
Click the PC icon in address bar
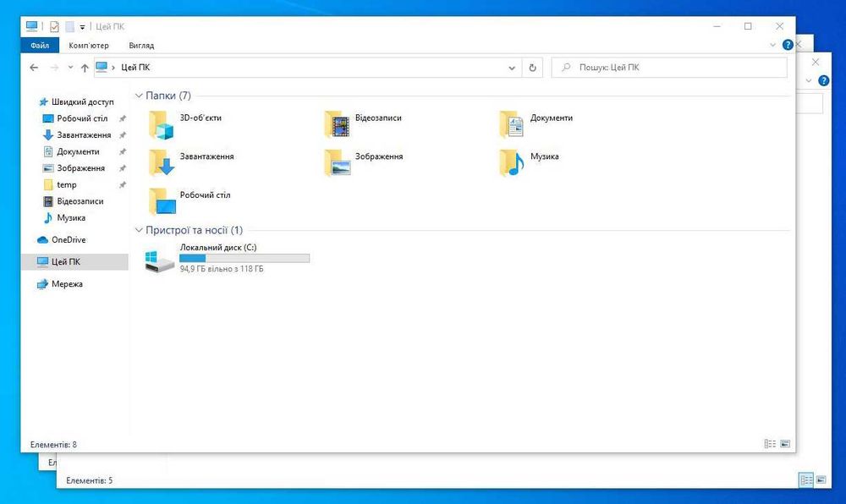point(102,67)
